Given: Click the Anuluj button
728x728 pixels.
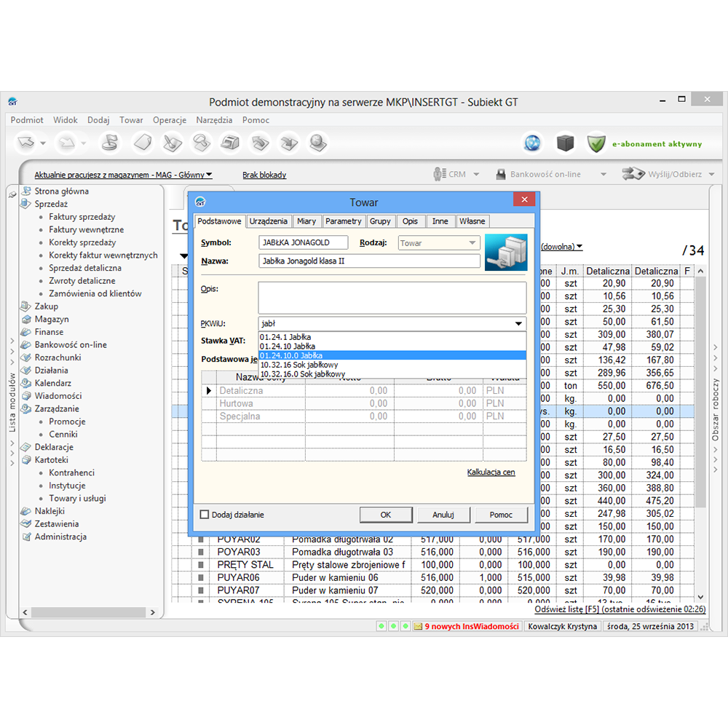Looking at the screenshot, I should (x=443, y=515).
